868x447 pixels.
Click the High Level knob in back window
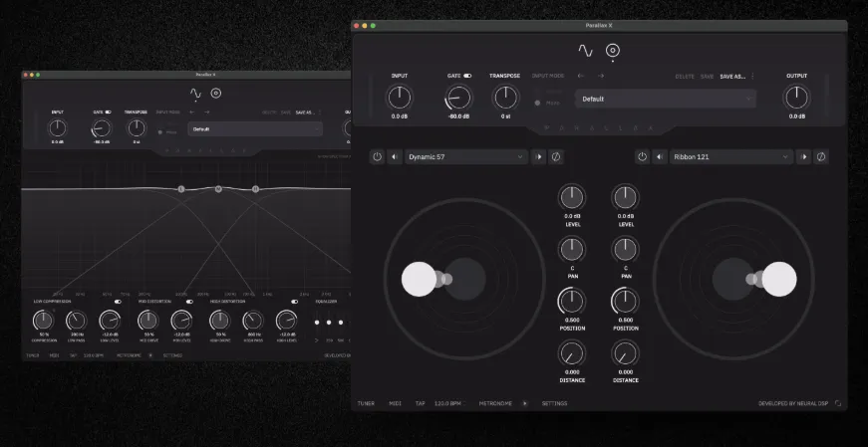286,321
